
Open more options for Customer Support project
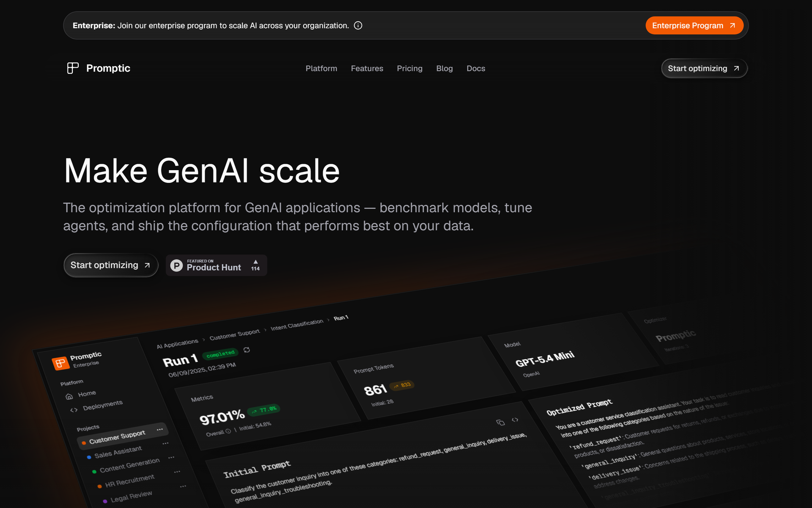pos(160,429)
